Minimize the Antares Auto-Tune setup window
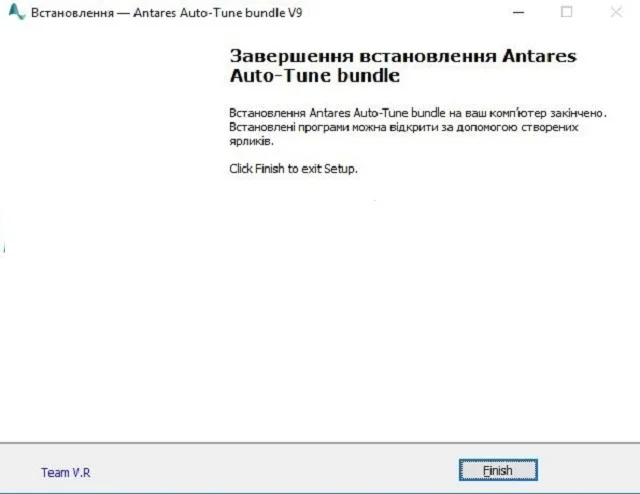The width and height of the screenshot is (640, 494). [x=518, y=12]
